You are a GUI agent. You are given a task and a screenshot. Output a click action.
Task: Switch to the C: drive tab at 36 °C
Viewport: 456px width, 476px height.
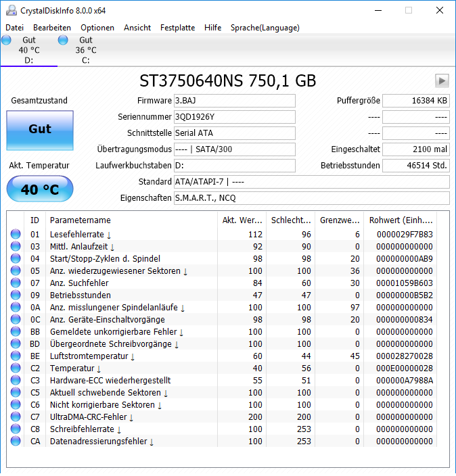tap(86, 50)
